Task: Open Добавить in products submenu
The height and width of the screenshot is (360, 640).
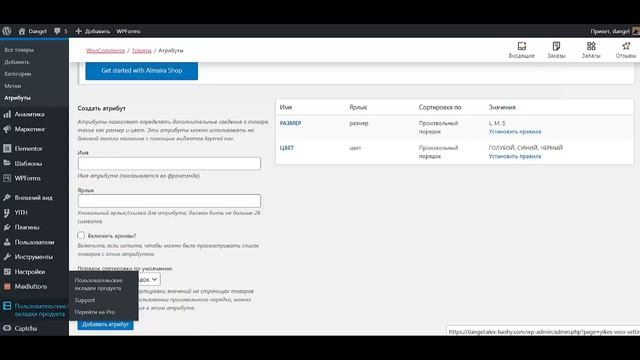Action: click(x=17, y=62)
